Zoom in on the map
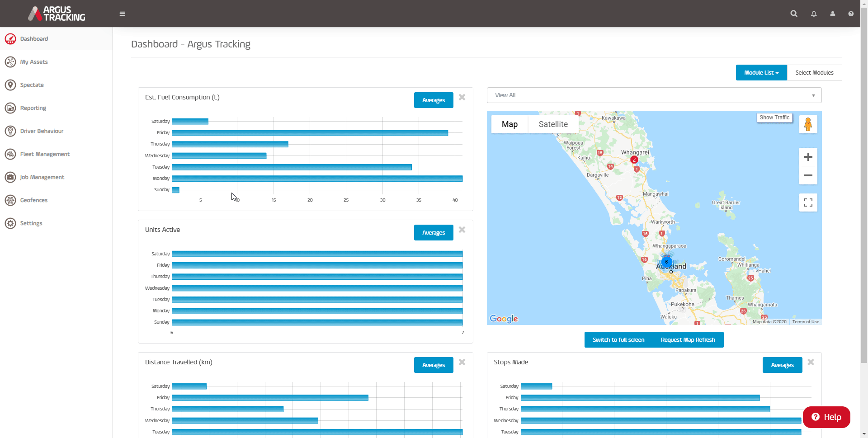The image size is (868, 438). tap(808, 157)
